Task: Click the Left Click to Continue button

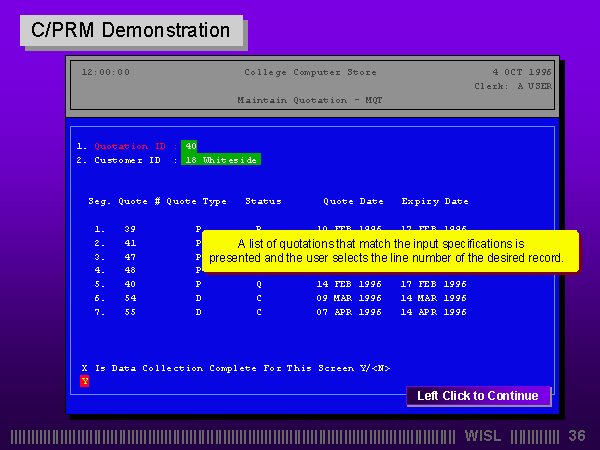Action: click(478, 396)
